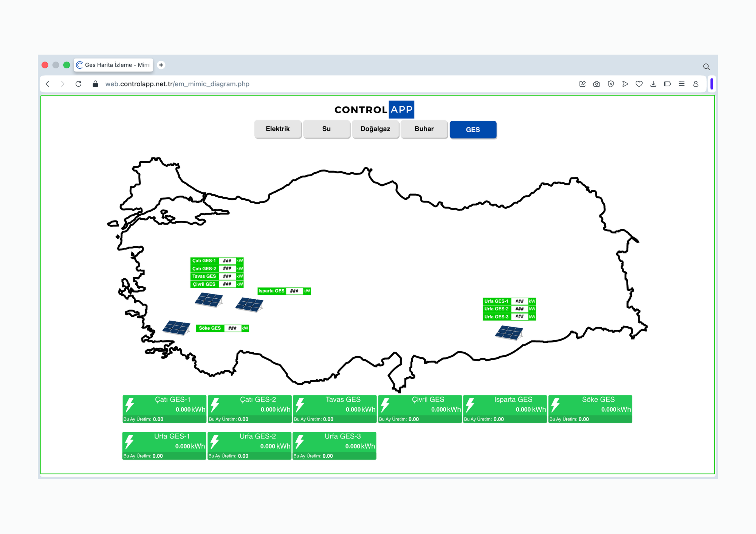Click lightning bolt on Urfa GES-3 card
756x534 pixels.
click(300, 441)
